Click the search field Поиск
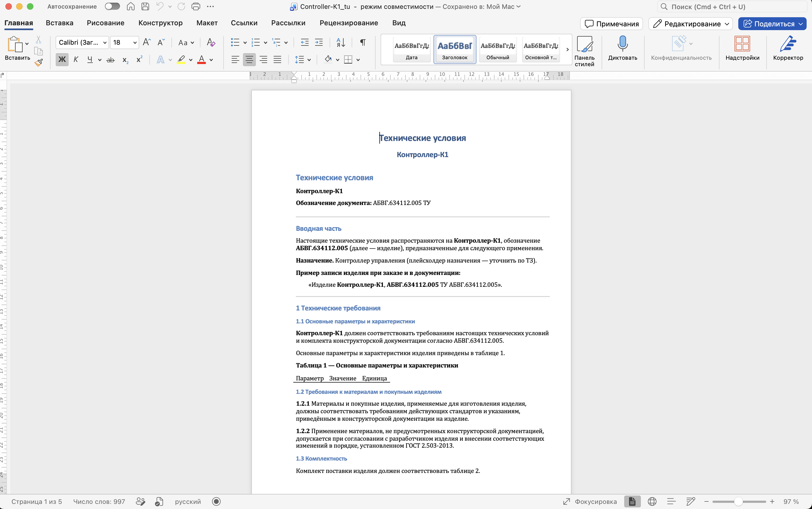 point(732,7)
